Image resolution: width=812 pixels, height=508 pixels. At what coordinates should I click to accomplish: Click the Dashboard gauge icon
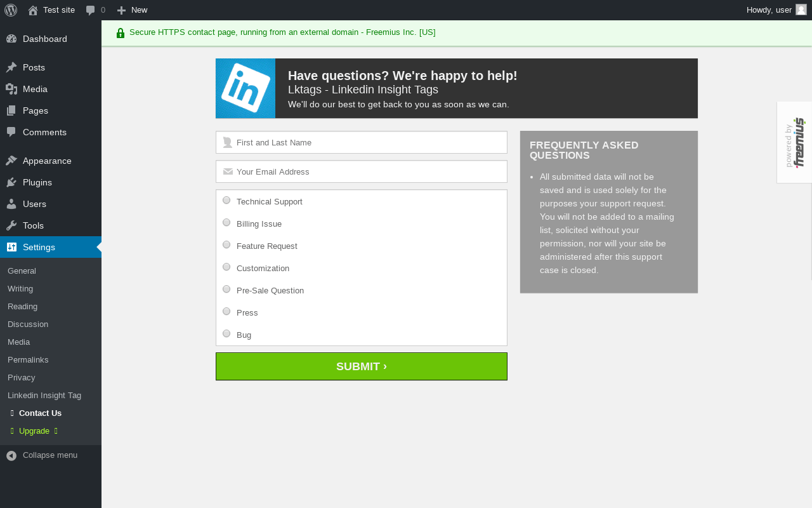click(x=11, y=39)
